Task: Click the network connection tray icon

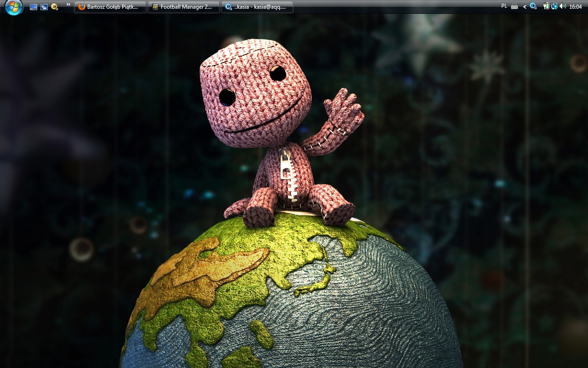Action: (554, 6)
